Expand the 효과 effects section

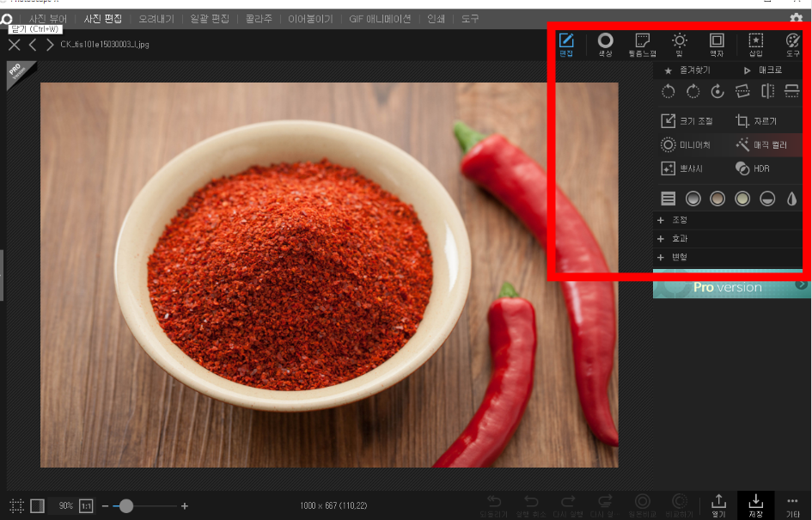click(x=728, y=239)
